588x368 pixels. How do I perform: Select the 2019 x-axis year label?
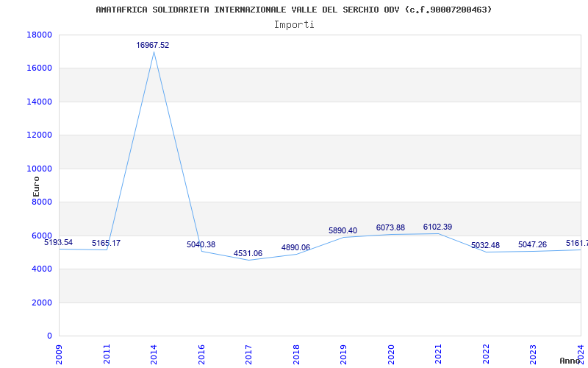tap(344, 353)
